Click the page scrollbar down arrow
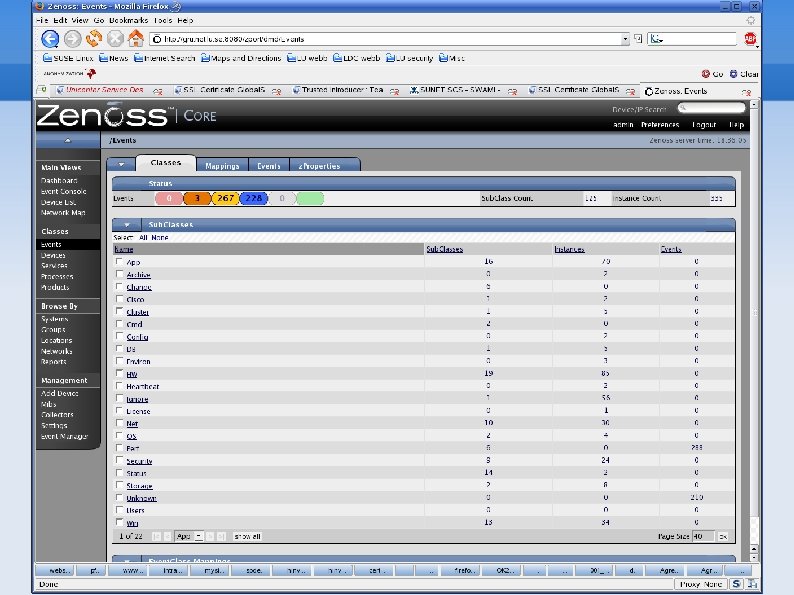 tap(754, 558)
